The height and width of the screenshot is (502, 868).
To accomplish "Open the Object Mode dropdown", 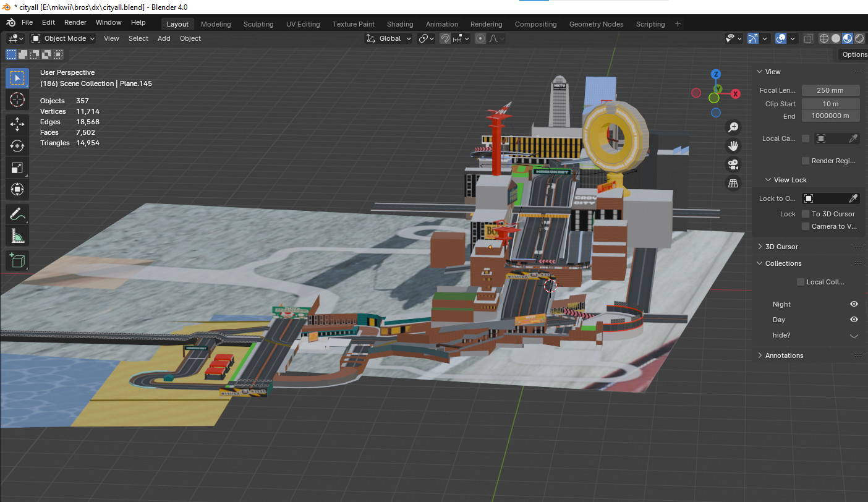I will pyautogui.click(x=63, y=38).
